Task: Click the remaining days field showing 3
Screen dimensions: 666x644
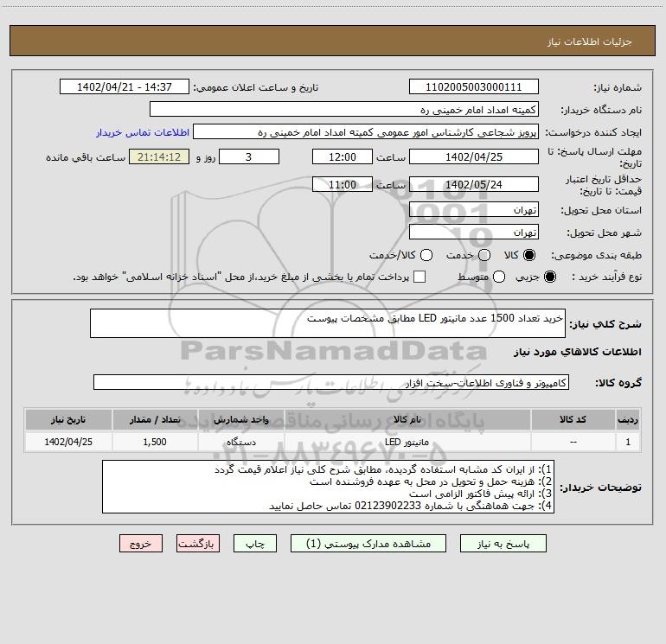Action: [249, 156]
